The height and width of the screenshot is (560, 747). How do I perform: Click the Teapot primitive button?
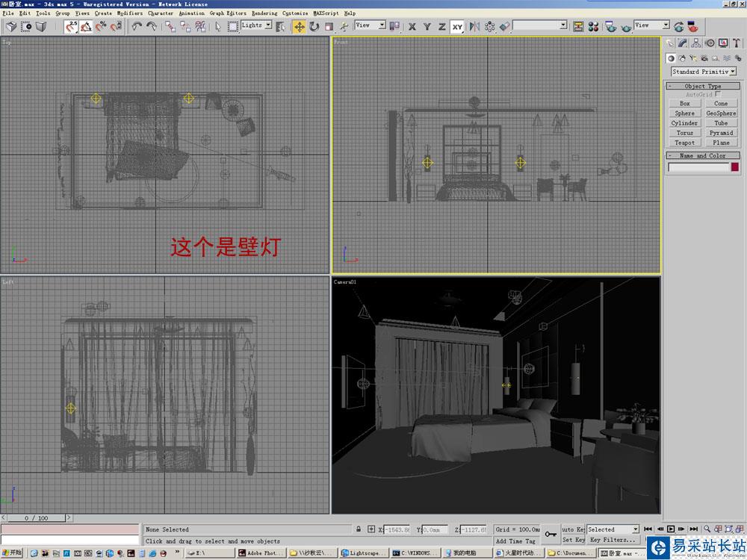coord(684,143)
